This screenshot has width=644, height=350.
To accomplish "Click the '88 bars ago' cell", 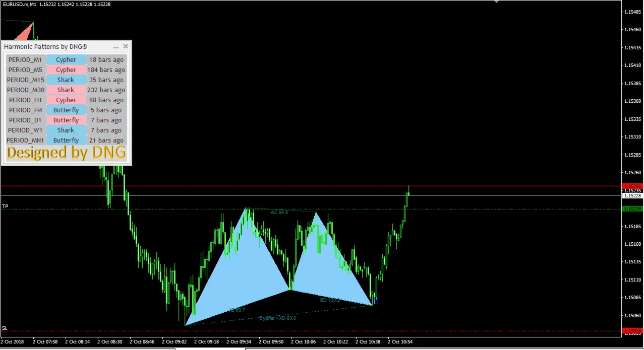I will click(106, 100).
